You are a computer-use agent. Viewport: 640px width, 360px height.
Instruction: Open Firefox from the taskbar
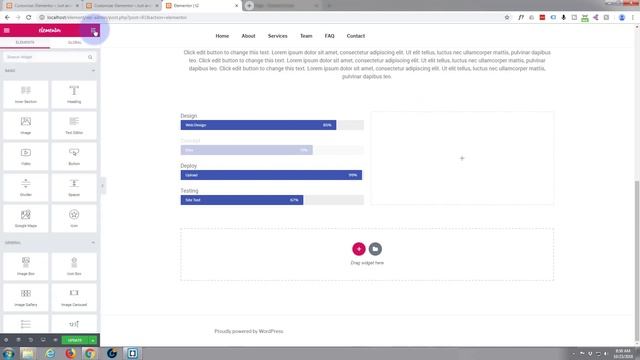71,353
